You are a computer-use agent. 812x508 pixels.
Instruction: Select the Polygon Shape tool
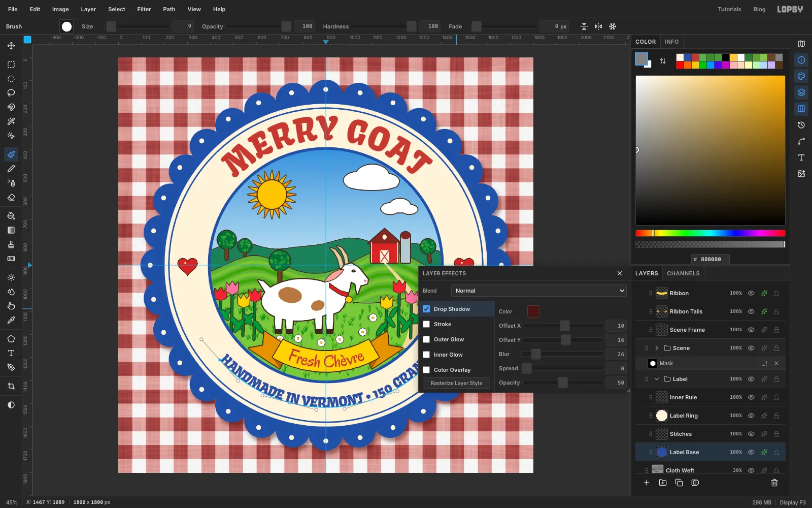[x=11, y=339]
